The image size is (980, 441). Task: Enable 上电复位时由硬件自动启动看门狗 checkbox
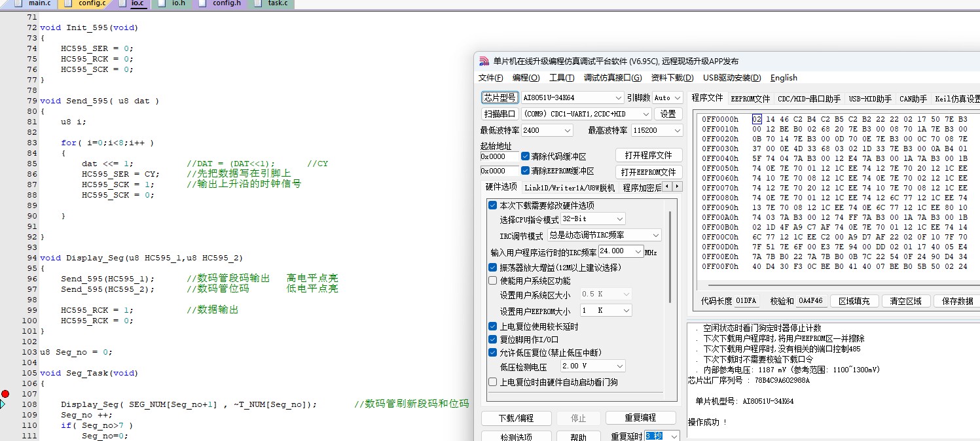coord(493,381)
